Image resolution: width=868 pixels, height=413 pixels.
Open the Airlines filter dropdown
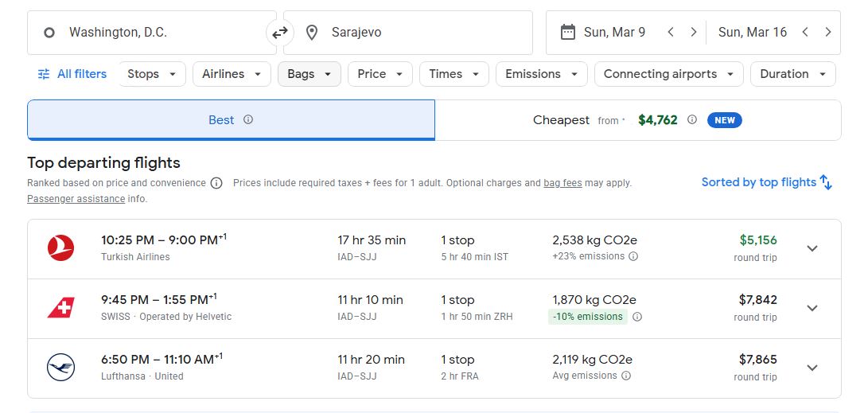click(232, 74)
